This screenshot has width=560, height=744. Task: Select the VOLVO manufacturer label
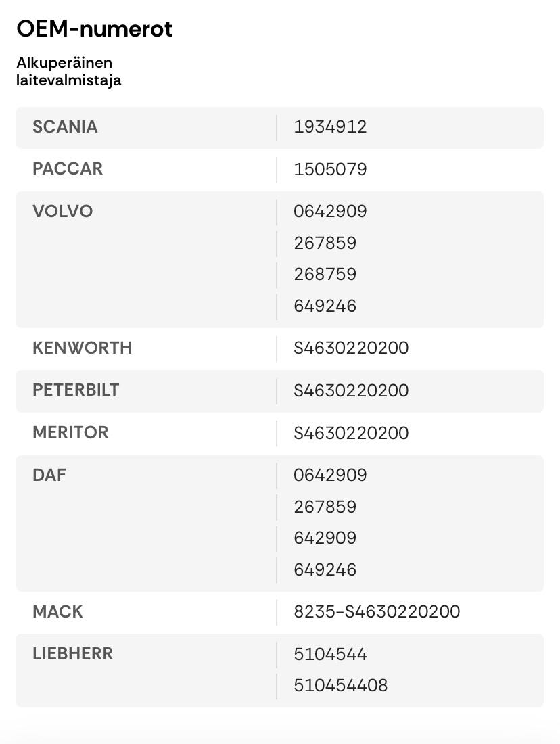[62, 212]
